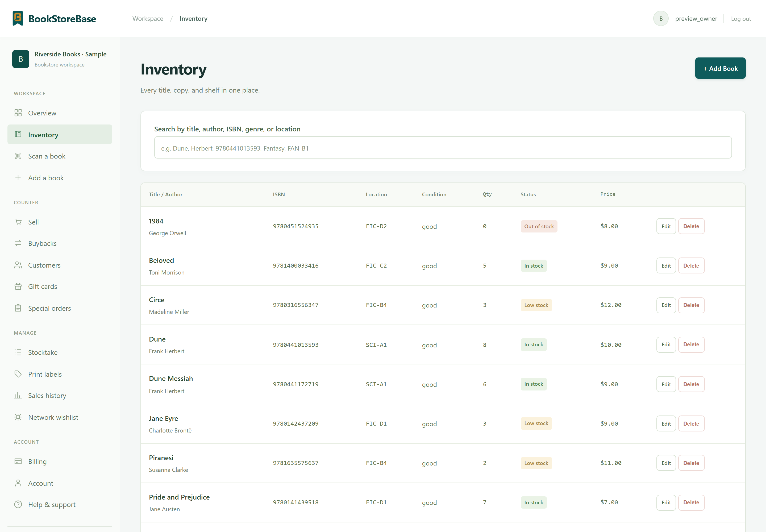This screenshot has width=766, height=532.
Task: Click the Out of stock status badge
Action: 539,226
